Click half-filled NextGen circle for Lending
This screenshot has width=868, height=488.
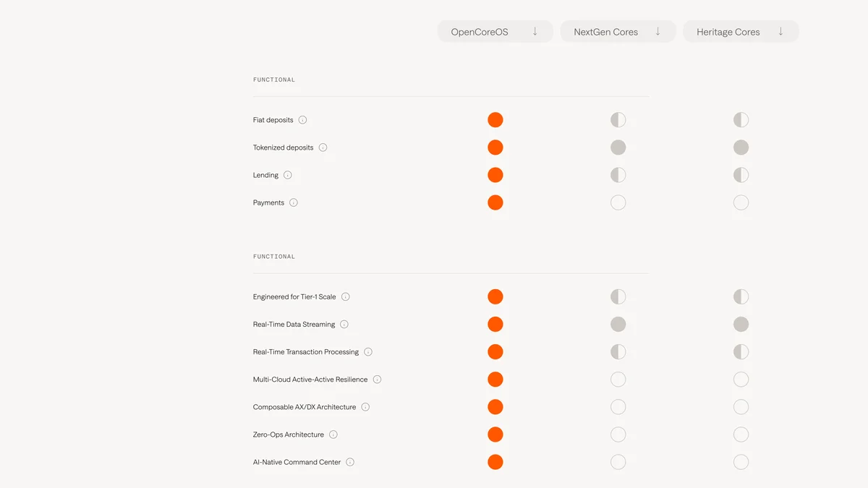(x=618, y=175)
